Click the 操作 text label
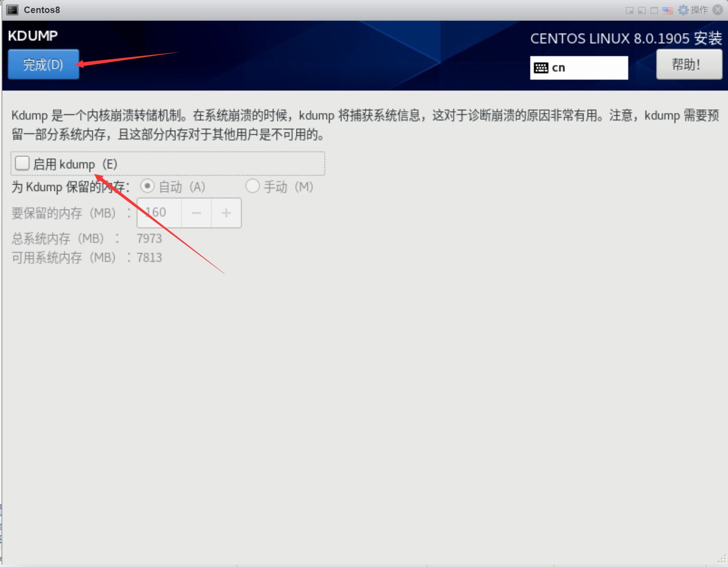 click(699, 10)
